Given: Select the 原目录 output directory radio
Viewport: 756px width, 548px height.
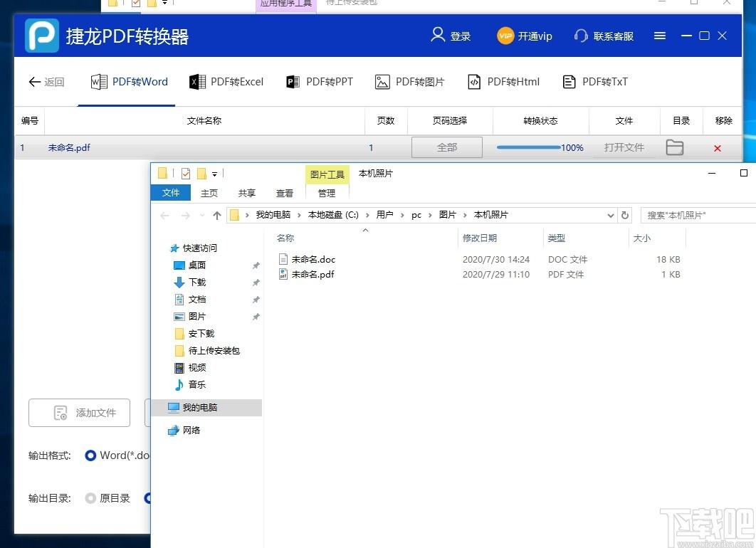Looking at the screenshot, I should pyautogui.click(x=90, y=498).
